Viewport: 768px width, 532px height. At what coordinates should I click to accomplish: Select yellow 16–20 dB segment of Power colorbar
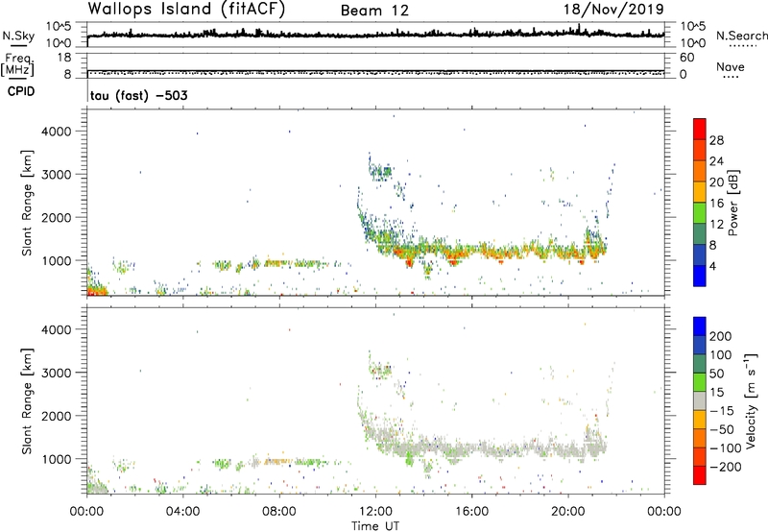(x=700, y=191)
